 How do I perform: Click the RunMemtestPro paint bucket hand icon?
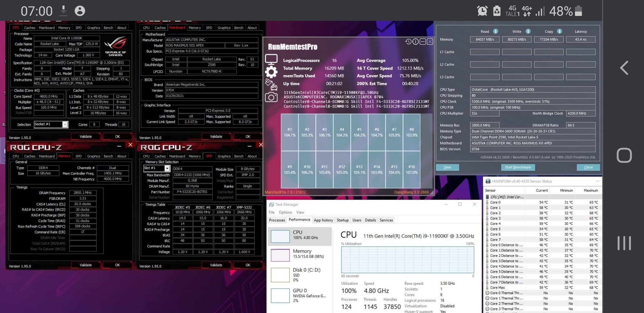coord(271,84)
